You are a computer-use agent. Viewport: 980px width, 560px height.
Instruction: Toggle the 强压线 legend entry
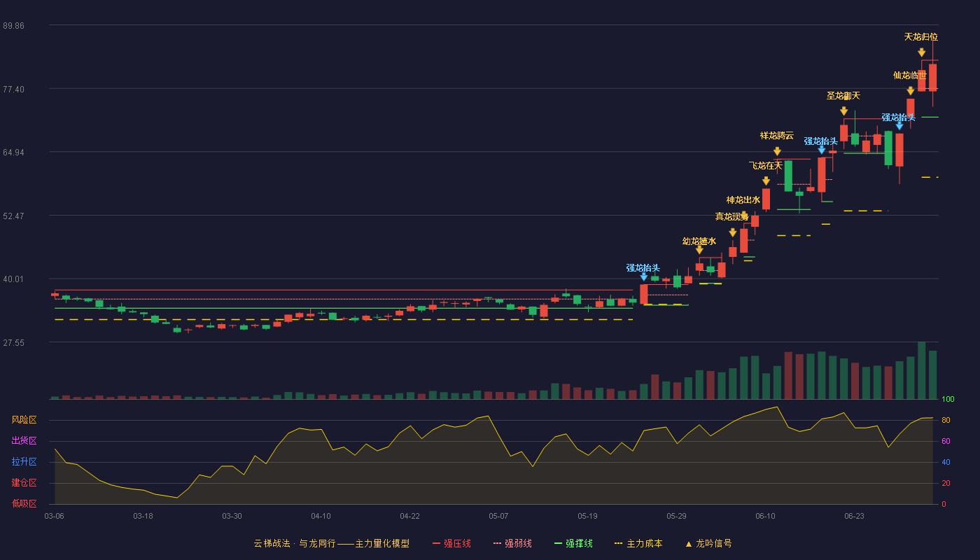tap(451, 543)
